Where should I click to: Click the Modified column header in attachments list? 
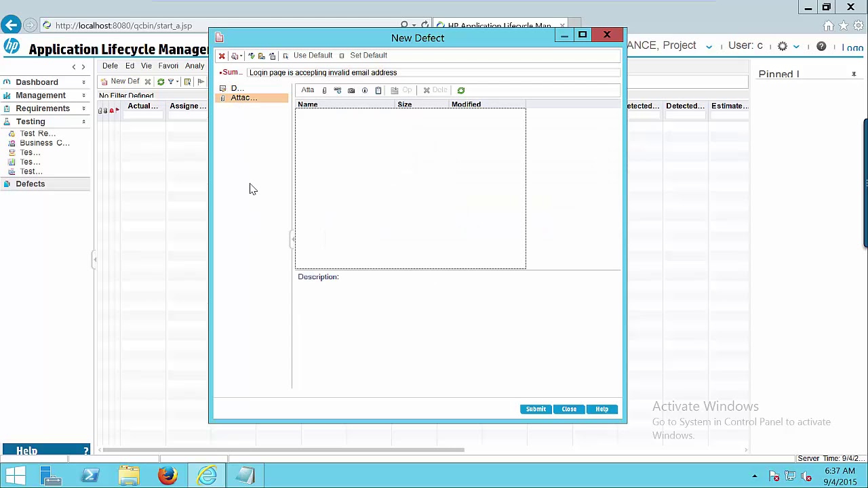pos(488,104)
